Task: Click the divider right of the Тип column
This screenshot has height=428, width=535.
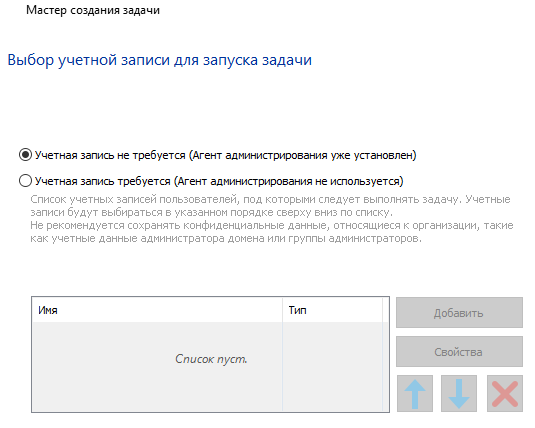Action: tap(383, 310)
